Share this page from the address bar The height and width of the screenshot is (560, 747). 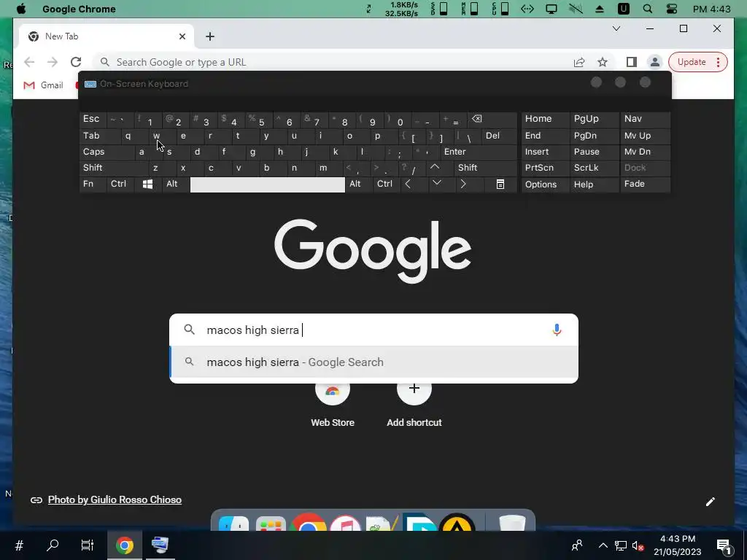[578, 62]
